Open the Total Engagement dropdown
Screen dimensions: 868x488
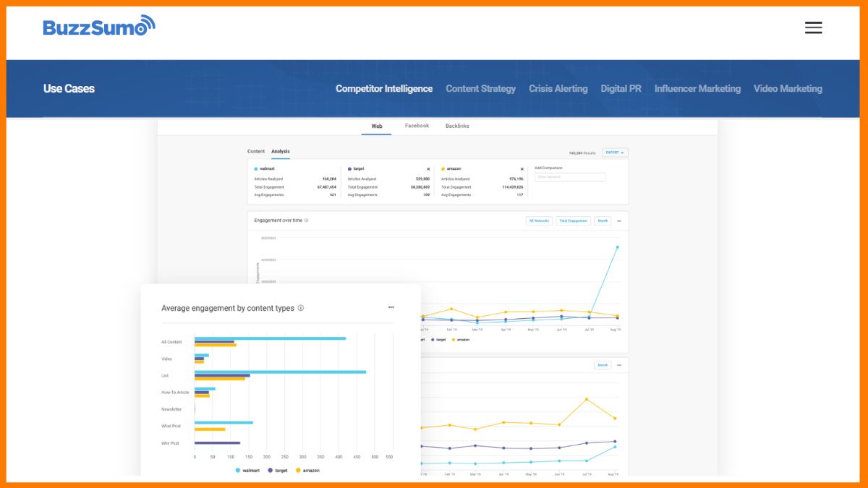[573, 221]
